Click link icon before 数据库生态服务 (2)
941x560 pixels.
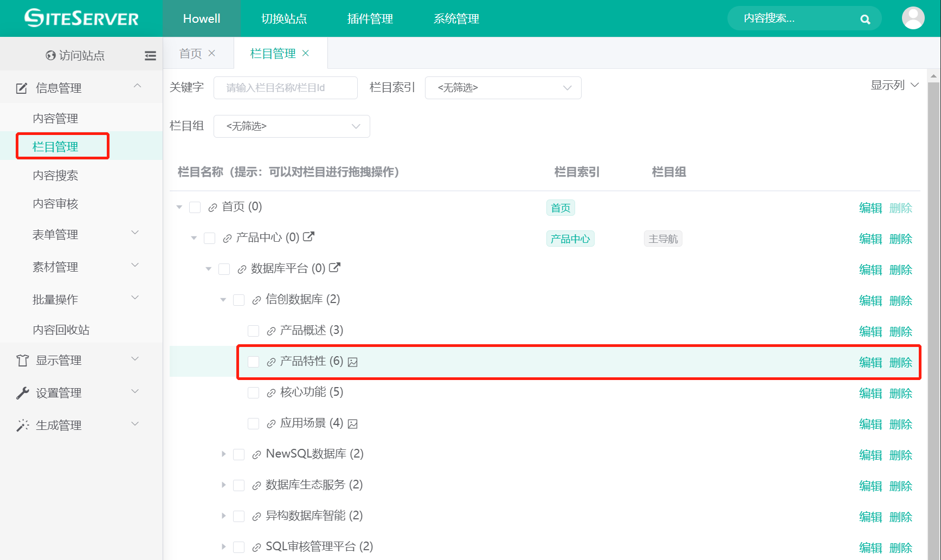coord(256,486)
